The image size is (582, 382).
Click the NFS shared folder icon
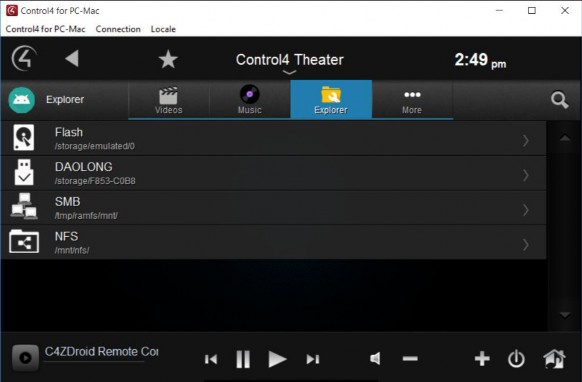pyautogui.click(x=24, y=241)
